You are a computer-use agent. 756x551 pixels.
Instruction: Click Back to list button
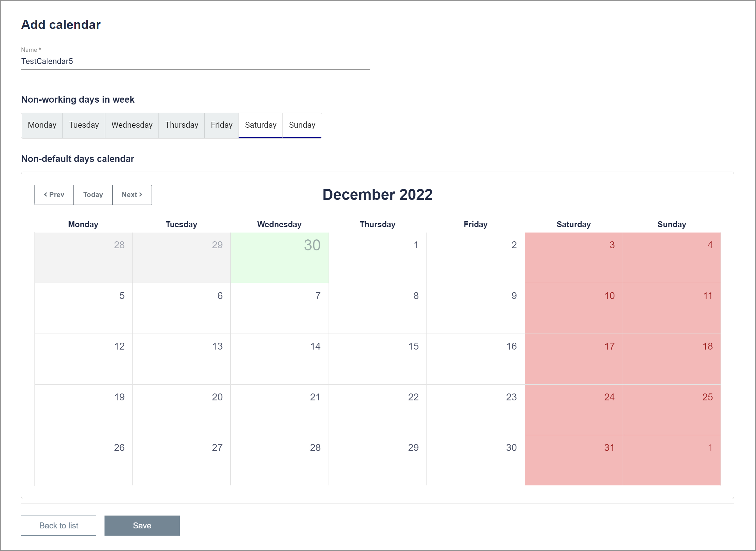coord(59,525)
